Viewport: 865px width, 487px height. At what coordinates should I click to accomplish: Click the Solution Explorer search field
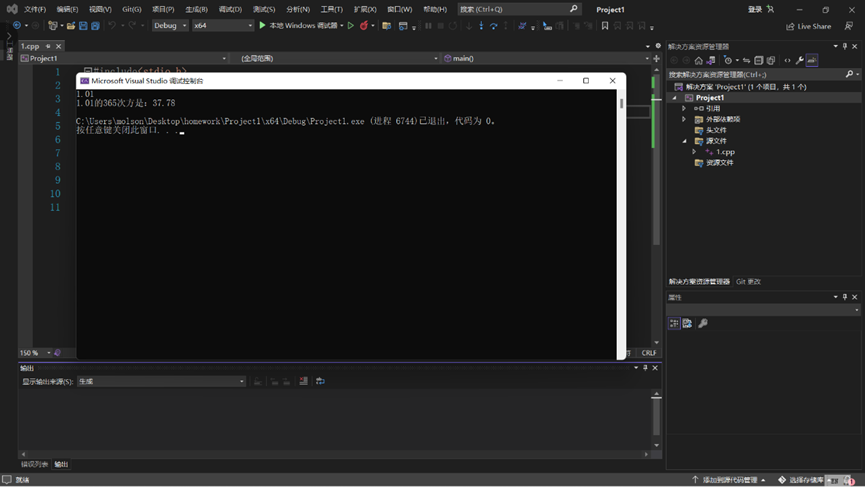pos(756,74)
